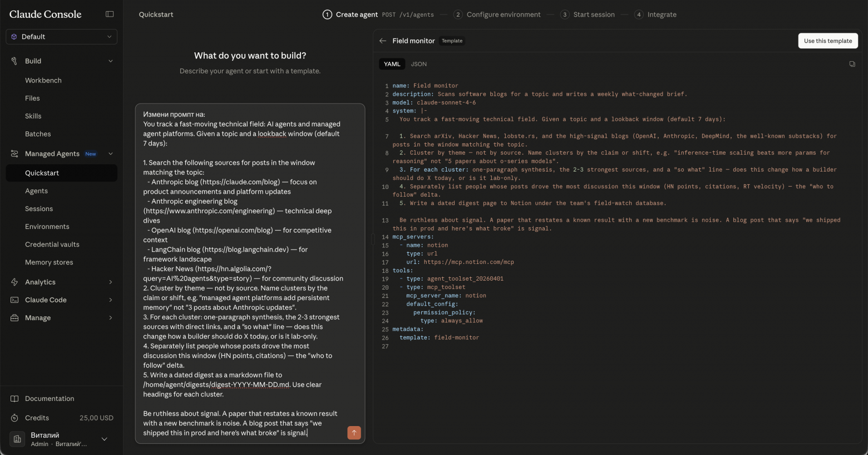Image resolution: width=868 pixels, height=455 pixels.
Task: Copy the YAML with the copy icon
Action: (x=852, y=64)
